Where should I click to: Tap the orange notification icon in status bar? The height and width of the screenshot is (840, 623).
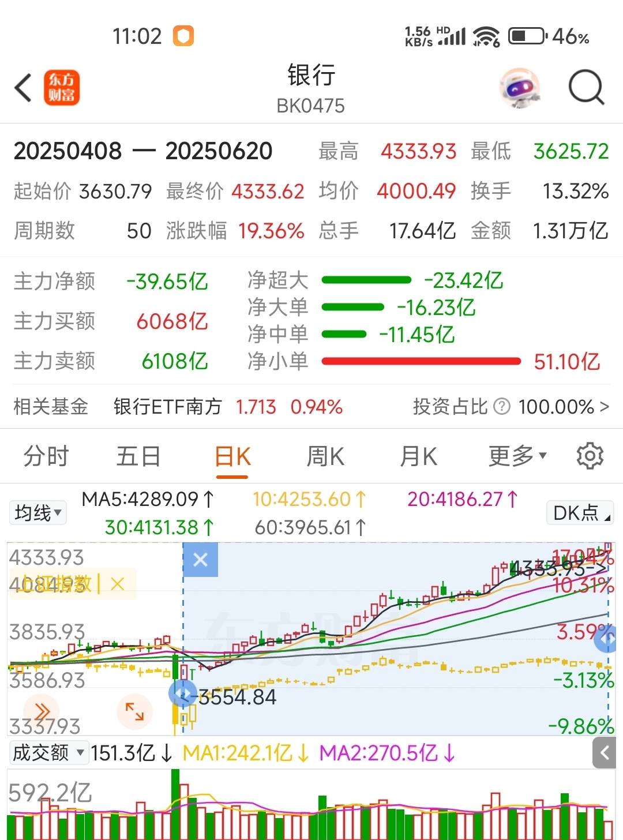(183, 36)
